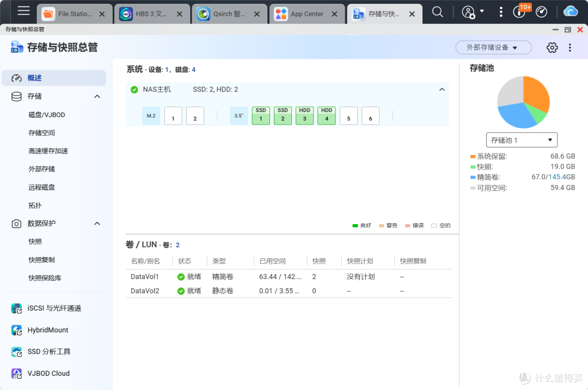This screenshot has width=588, height=390.
Task: Click the 类型 column header
Action: click(x=219, y=261)
